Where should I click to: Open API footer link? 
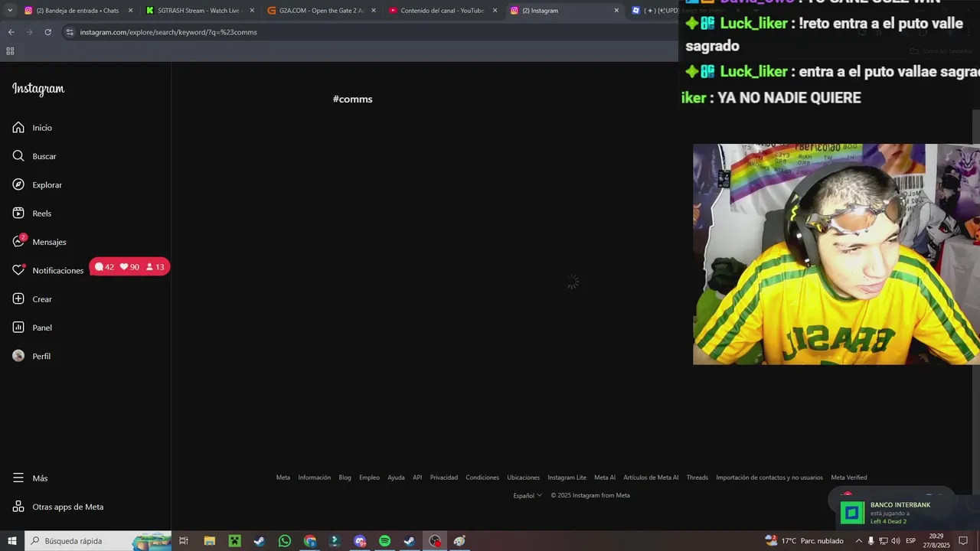pyautogui.click(x=417, y=478)
